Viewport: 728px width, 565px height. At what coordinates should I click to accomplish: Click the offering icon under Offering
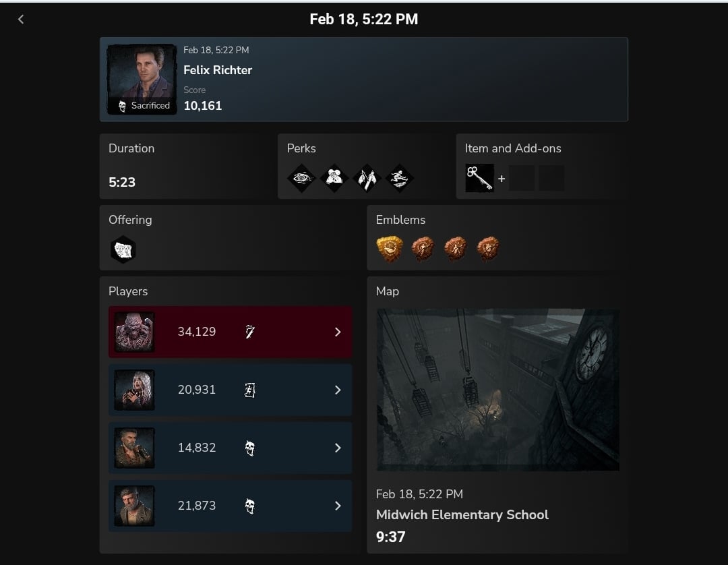click(x=123, y=249)
